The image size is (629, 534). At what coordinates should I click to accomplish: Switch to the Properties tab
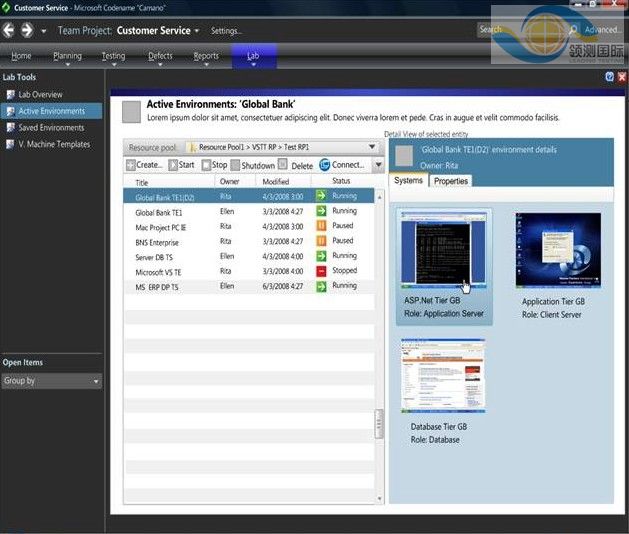451,181
